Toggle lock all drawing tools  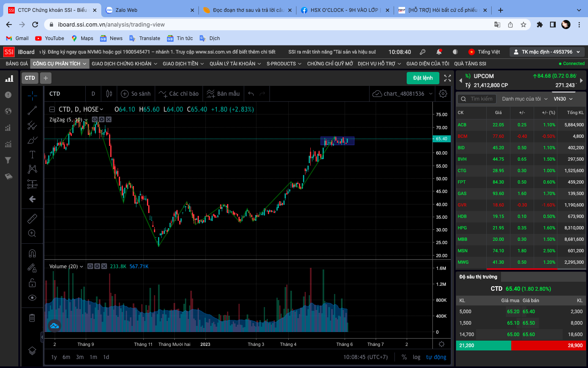(x=32, y=283)
